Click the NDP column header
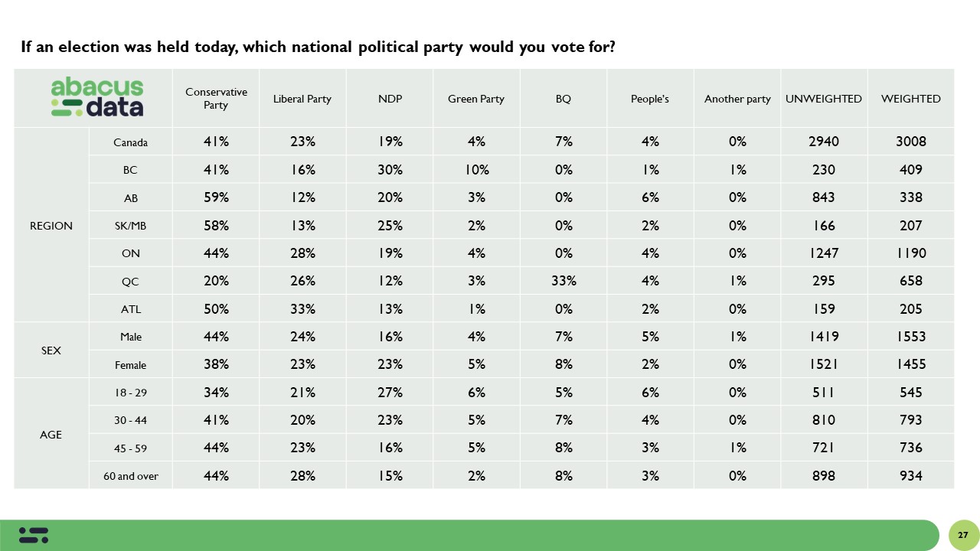The width and height of the screenshot is (980, 551). 390,99
